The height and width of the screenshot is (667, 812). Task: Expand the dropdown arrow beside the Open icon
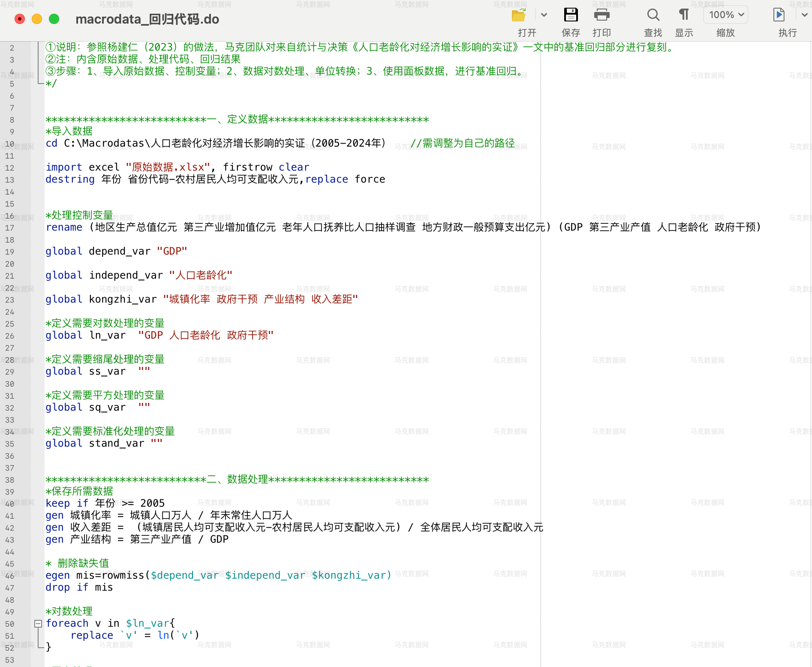544,15
